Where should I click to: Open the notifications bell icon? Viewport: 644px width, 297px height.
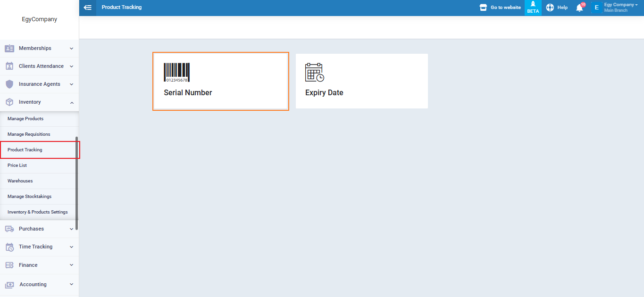[579, 8]
